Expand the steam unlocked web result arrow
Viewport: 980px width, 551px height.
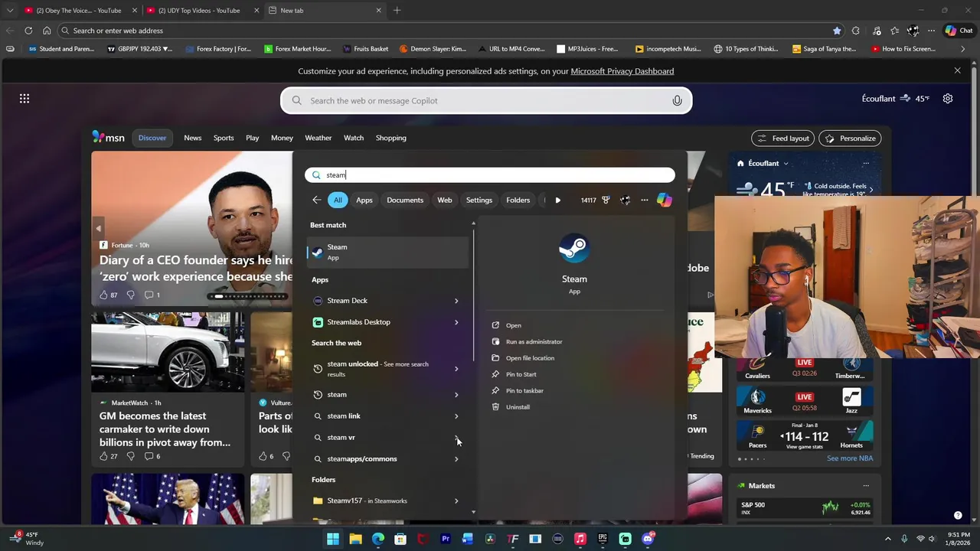point(456,369)
